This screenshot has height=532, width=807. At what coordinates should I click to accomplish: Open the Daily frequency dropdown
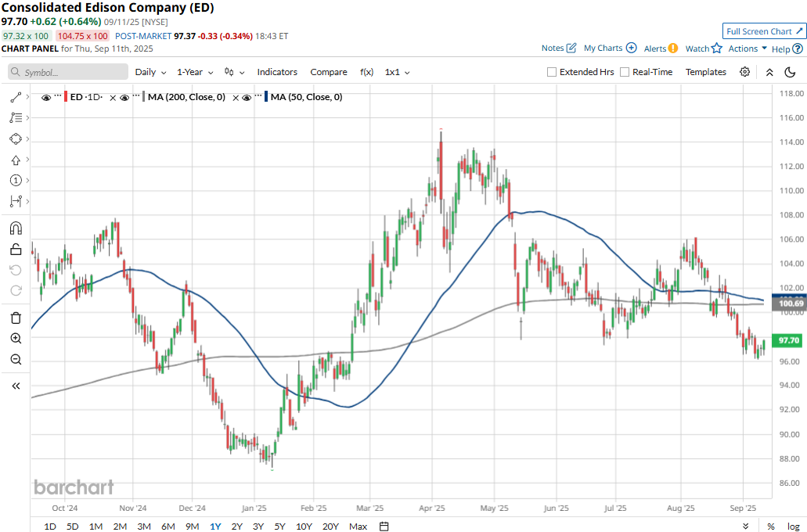(x=150, y=72)
